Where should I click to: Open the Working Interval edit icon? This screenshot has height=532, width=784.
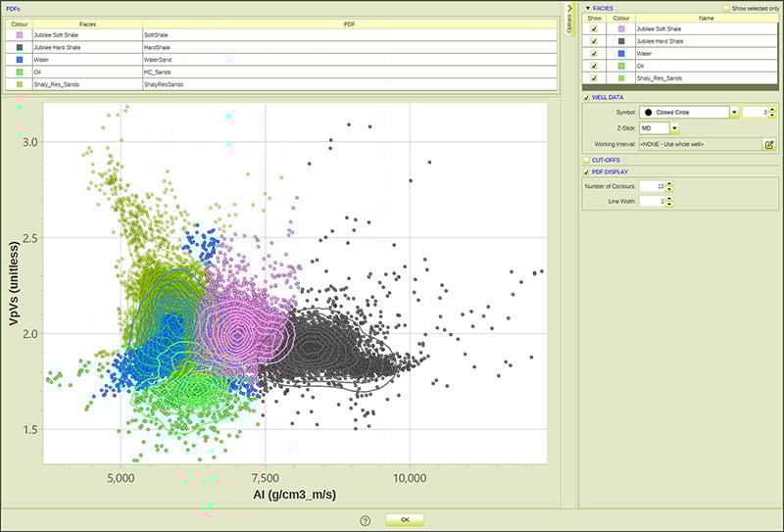(x=769, y=144)
